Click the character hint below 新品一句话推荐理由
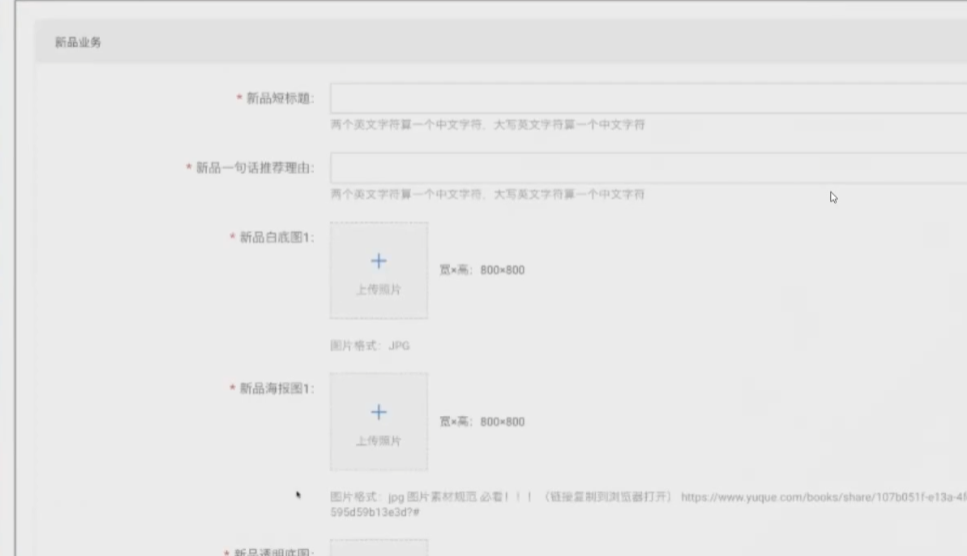The width and height of the screenshot is (967, 556). coord(487,194)
